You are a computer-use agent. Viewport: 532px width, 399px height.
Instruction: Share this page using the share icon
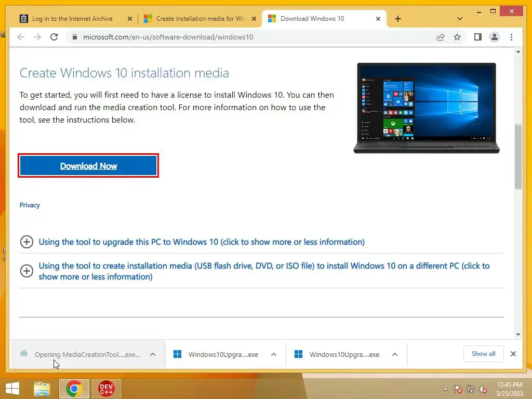pos(441,37)
